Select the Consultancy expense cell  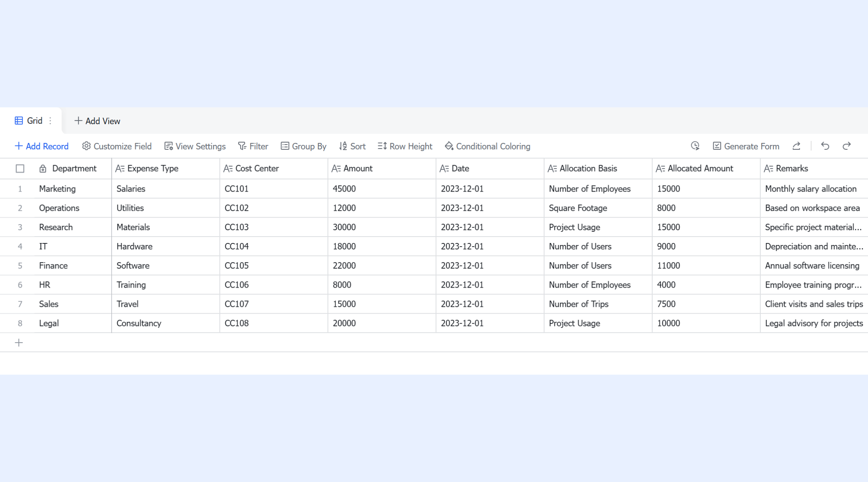(x=166, y=323)
